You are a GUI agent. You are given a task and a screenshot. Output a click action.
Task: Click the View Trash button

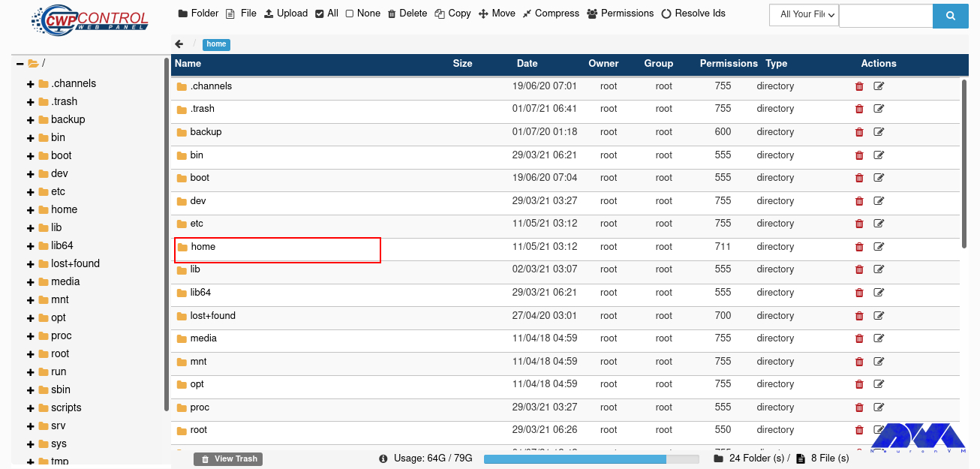228,458
